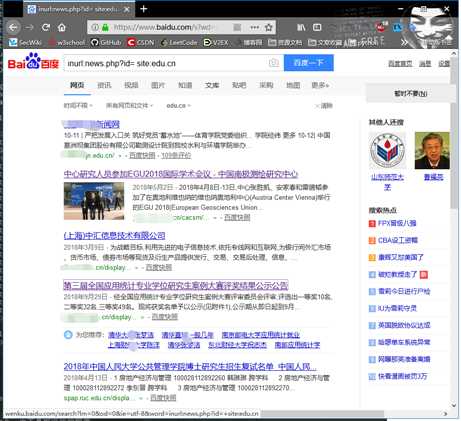Expand the edu.cn site filter dropdown
Image resolution: width=461 pixels, height=421 pixels.
click(x=178, y=106)
